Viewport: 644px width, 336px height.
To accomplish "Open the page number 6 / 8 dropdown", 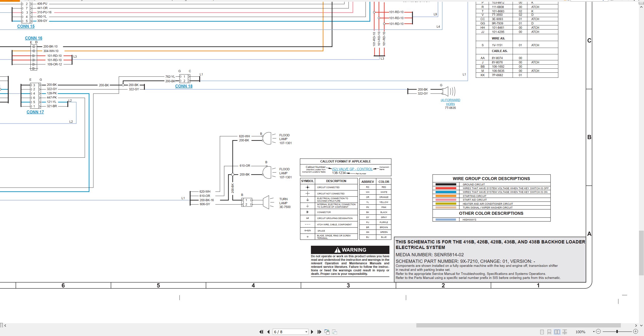I will click(x=306, y=332).
